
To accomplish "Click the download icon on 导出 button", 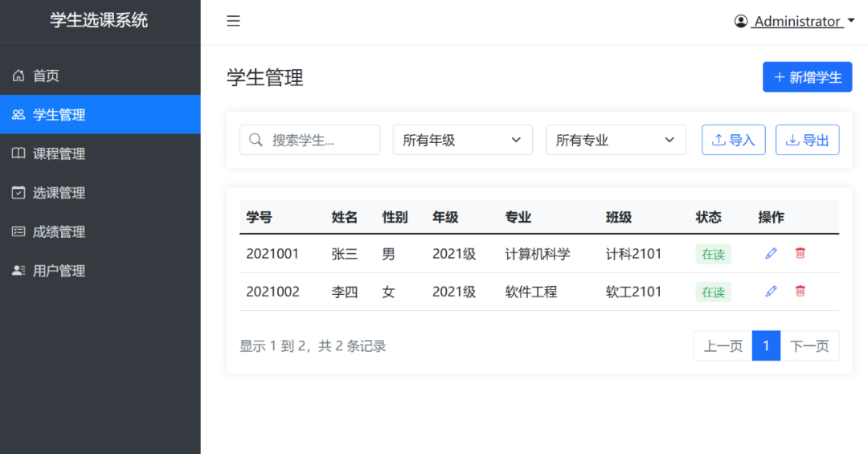I will click(792, 140).
